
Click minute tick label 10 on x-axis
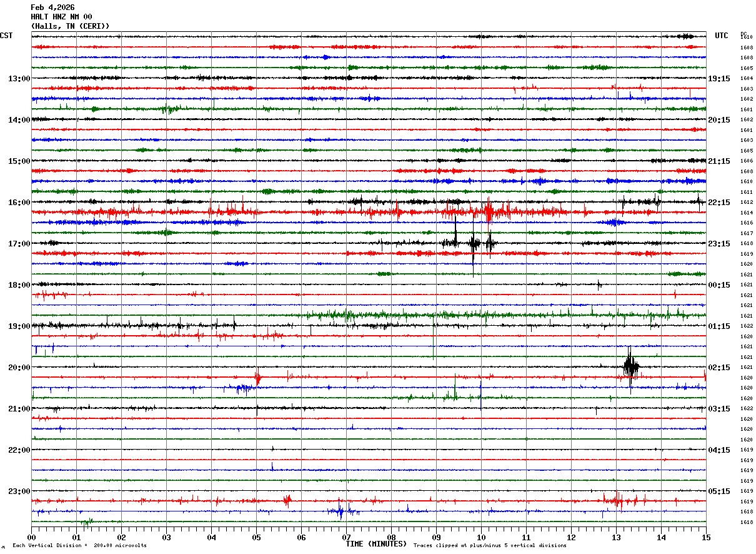[482, 537]
